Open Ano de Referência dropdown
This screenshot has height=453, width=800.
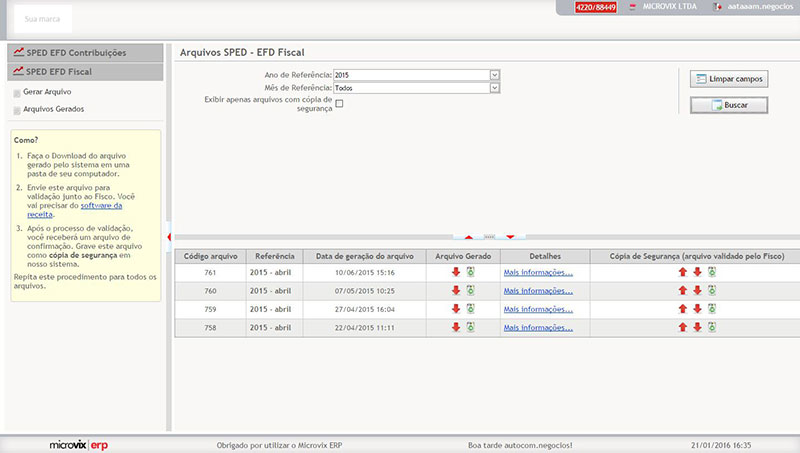click(494, 75)
